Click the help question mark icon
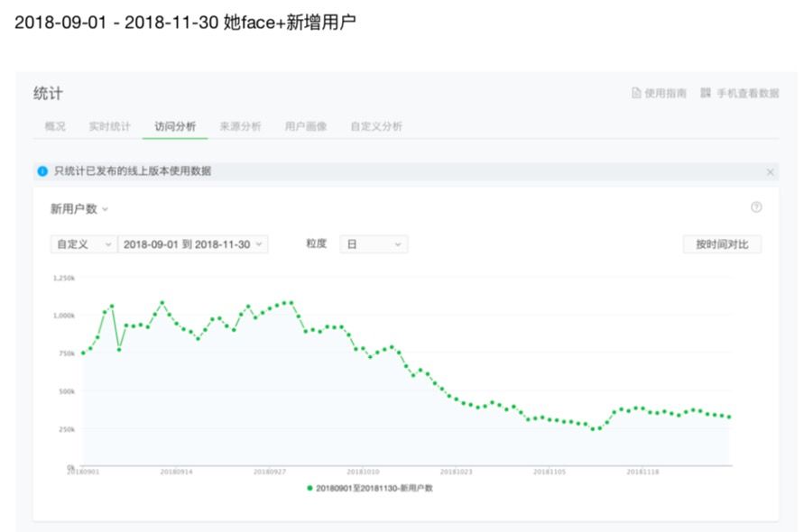The height and width of the screenshot is (532, 804). tap(756, 207)
